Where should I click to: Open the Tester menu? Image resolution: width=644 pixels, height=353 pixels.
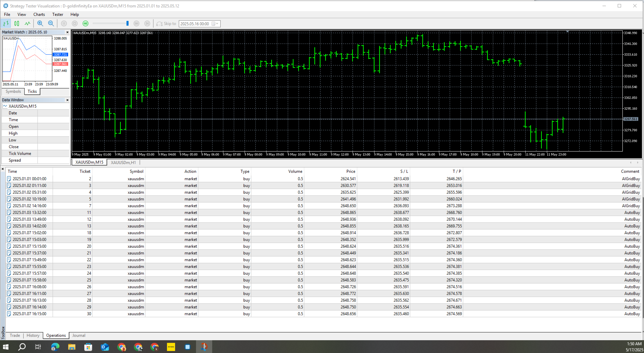pyautogui.click(x=58, y=15)
